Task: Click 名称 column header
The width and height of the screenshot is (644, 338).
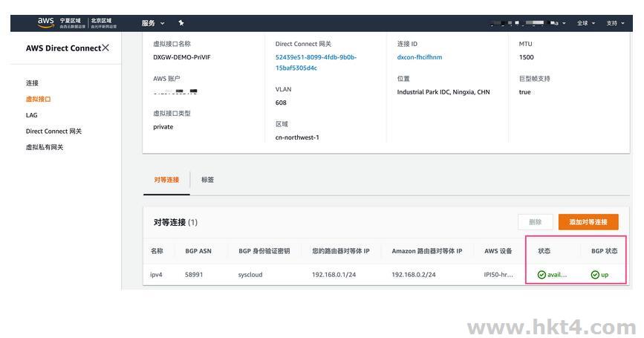Action: [157, 251]
